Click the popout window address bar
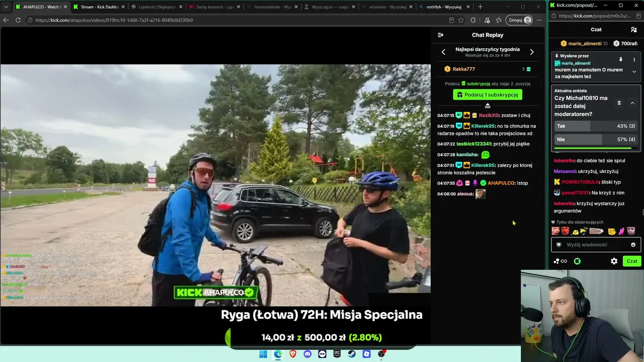644x362 pixels. point(595,16)
